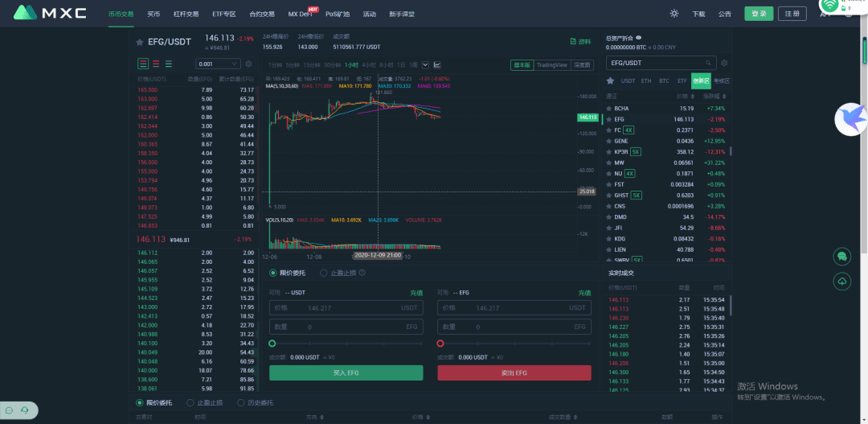The height and width of the screenshot is (424, 868).
Task: Click 充值 link in sell form
Action: tap(584, 293)
